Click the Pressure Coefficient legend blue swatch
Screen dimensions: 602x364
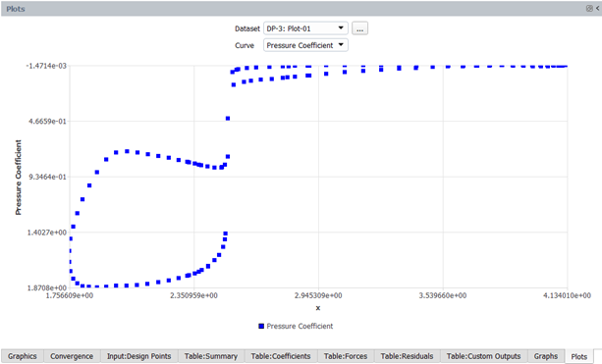click(x=261, y=326)
